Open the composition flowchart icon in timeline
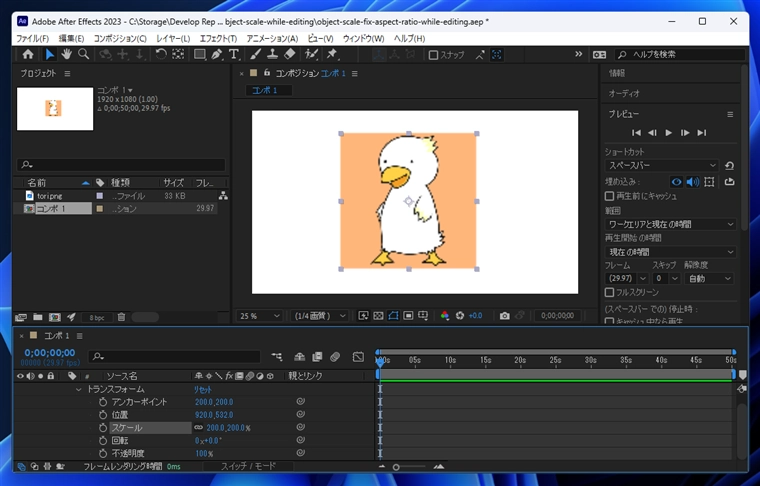The width and height of the screenshot is (760, 486). click(277, 357)
